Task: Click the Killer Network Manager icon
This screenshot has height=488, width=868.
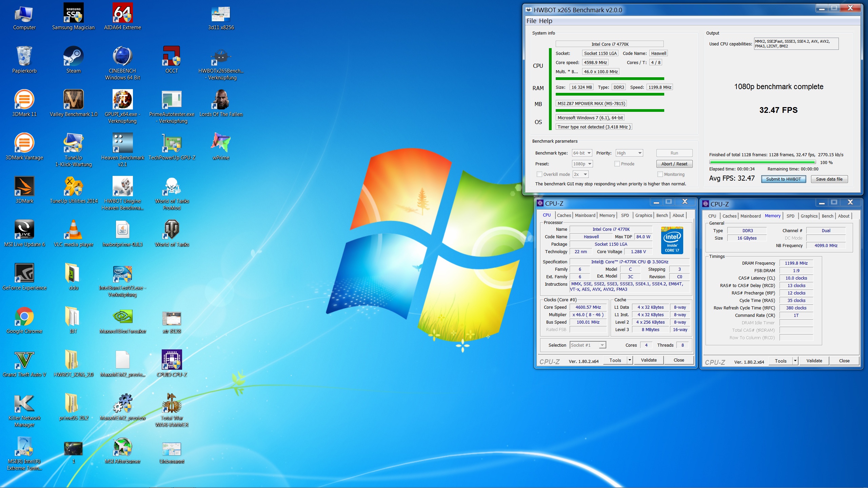Action: point(24,410)
